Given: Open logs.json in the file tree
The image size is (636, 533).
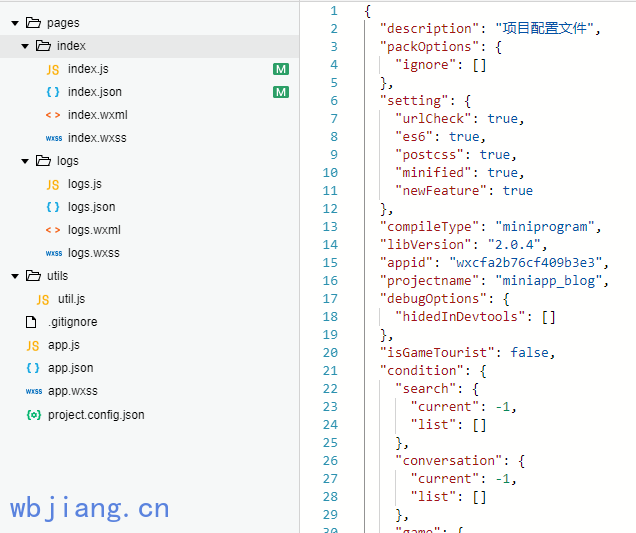Looking at the screenshot, I should (x=91, y=207).
